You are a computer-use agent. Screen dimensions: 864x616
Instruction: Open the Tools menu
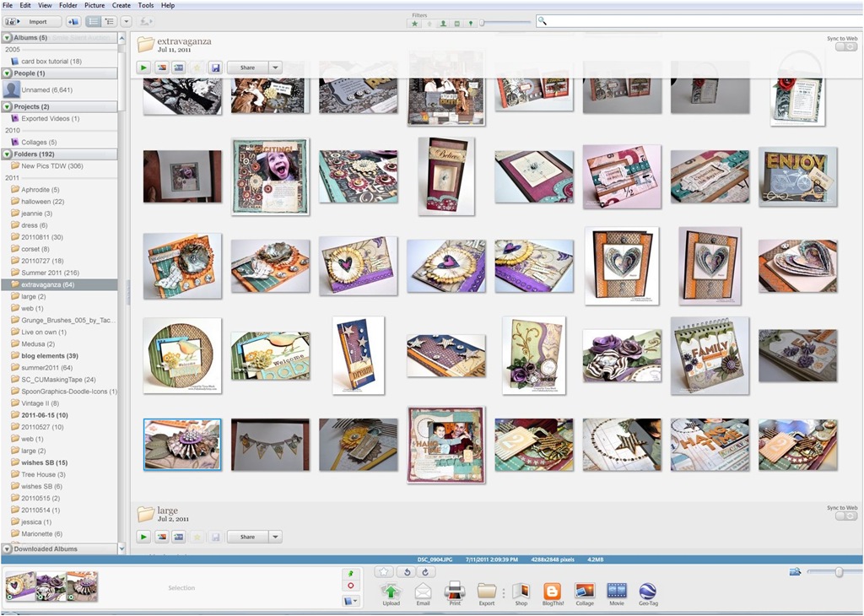tap(146, 5)
